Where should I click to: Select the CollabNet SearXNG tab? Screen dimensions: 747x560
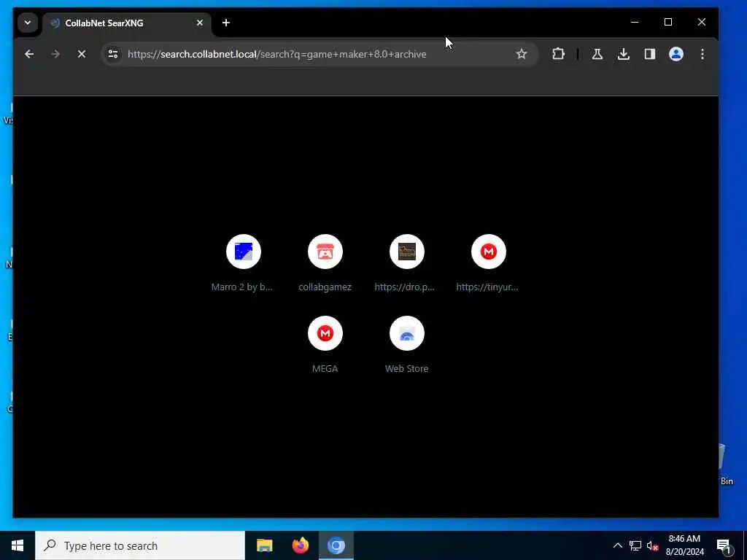click(x=126, y=23)
